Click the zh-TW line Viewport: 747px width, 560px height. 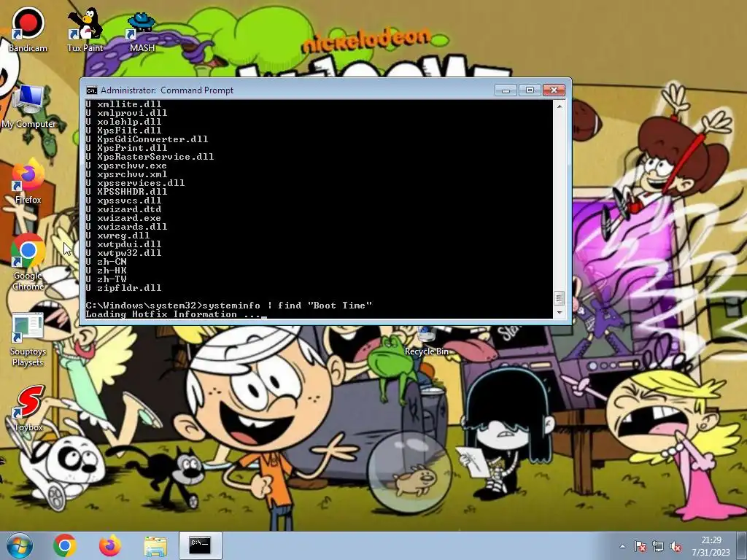point(107,279)
